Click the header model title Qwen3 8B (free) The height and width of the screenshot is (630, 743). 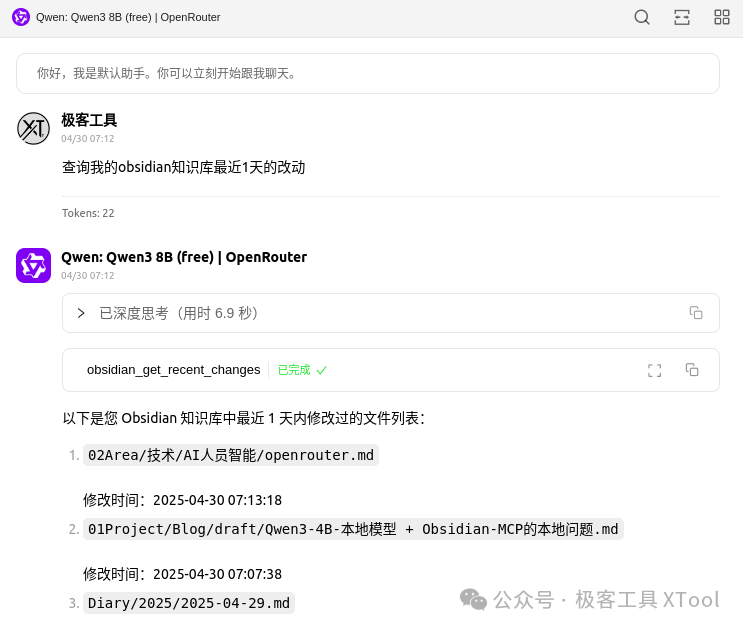pos(128,17)
